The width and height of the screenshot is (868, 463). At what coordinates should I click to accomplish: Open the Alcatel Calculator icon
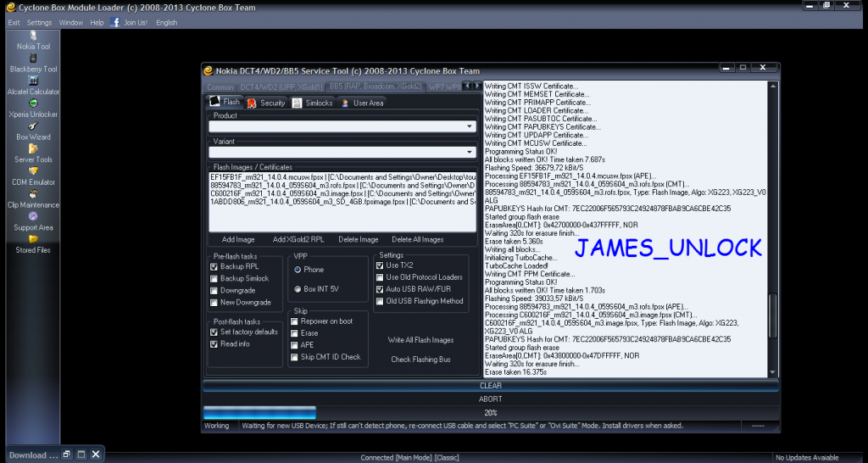coord(33,81)
